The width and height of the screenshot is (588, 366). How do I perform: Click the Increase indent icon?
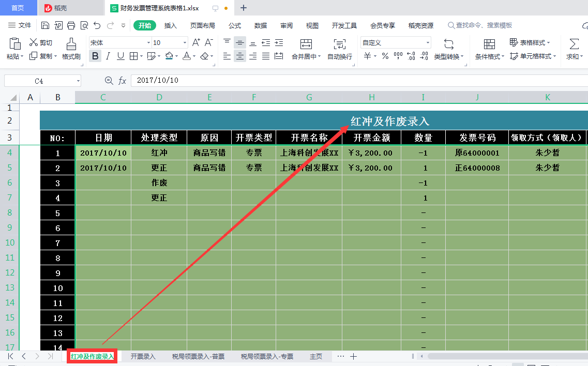point(279,42)
